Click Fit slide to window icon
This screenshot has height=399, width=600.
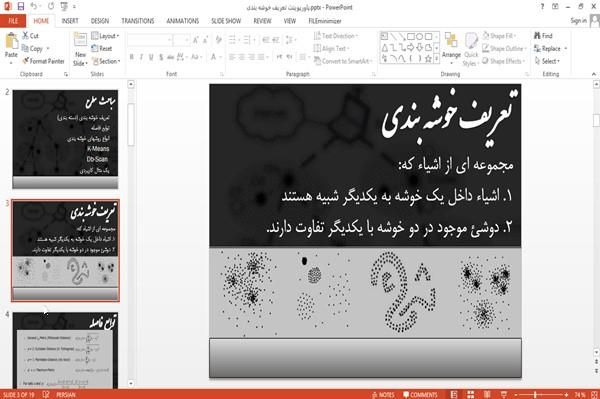tap(594, 394)
